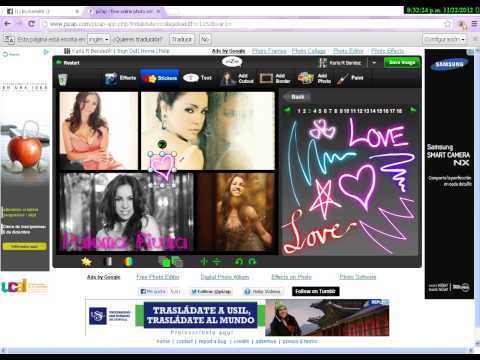Open the Effects tool

[x=120, y=78]
